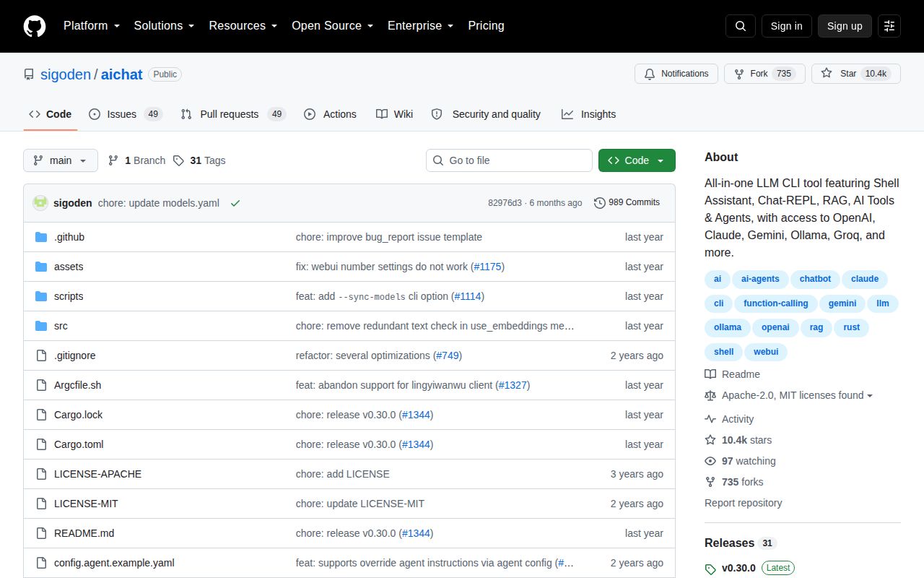Expand the Apache-2.0, MIT licenses dropdown
The height and width of the screenshot is (578, 924).
pos(797,395)
